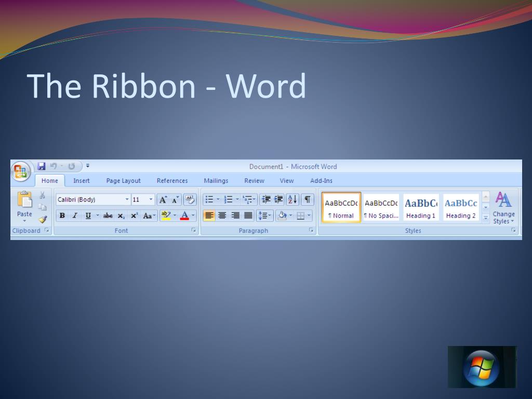The width and height of the screenshot is (532, 399).
Task: Toggle Italic formatting
Action: [x=75, y=216]
